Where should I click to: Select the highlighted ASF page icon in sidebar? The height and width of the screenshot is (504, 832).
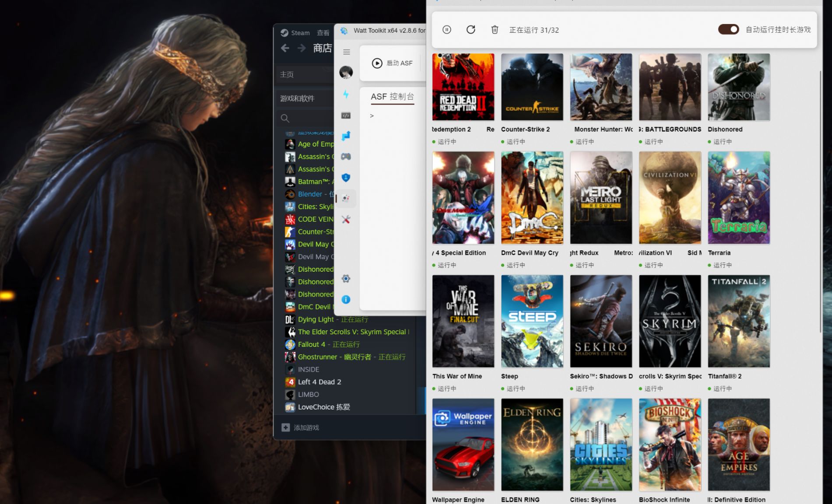(x=346, y=198)
